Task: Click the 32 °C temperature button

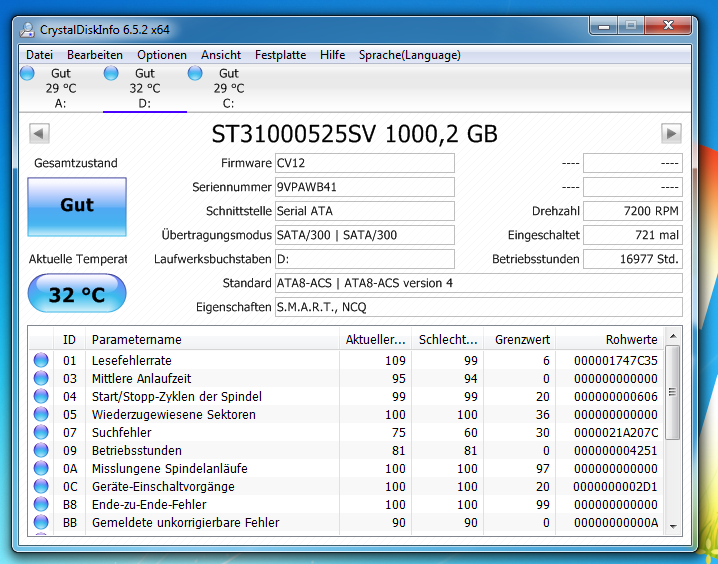Action: 77,293
